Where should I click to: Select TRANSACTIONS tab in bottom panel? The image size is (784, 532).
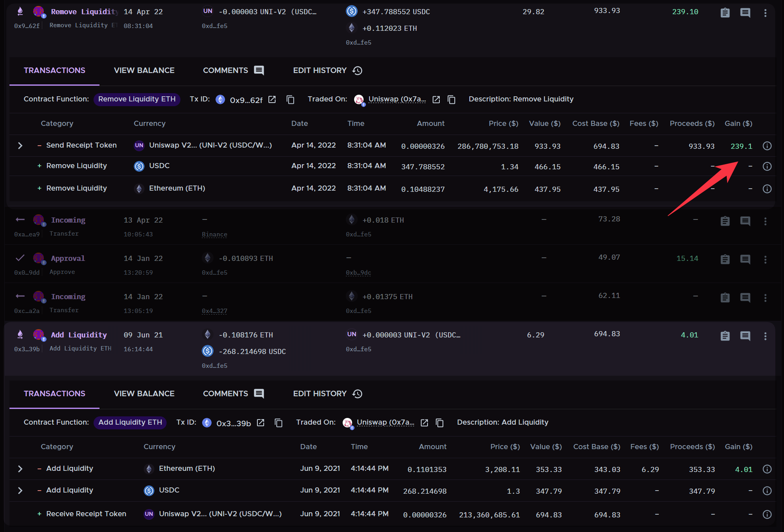(53, 393)
